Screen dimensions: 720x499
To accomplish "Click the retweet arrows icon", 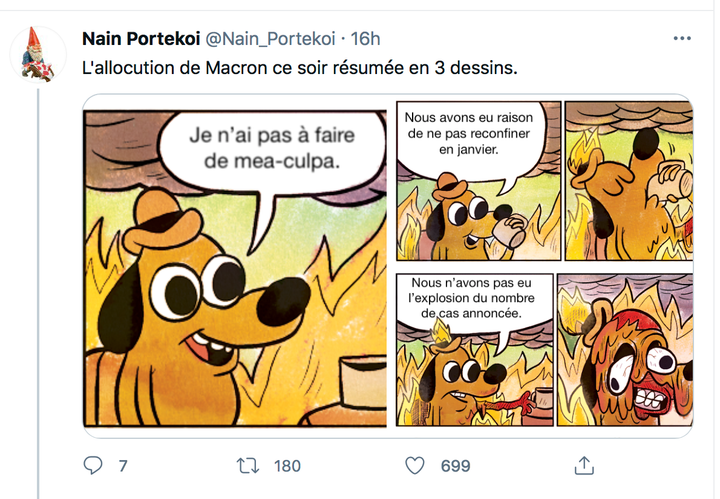I will pos(246,466).
